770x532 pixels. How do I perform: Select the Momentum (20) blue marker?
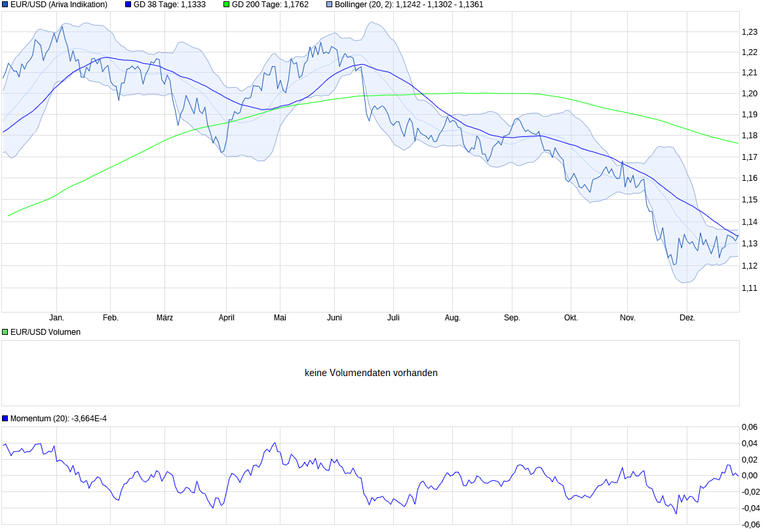pyautogui.click(x=5, y=418)
